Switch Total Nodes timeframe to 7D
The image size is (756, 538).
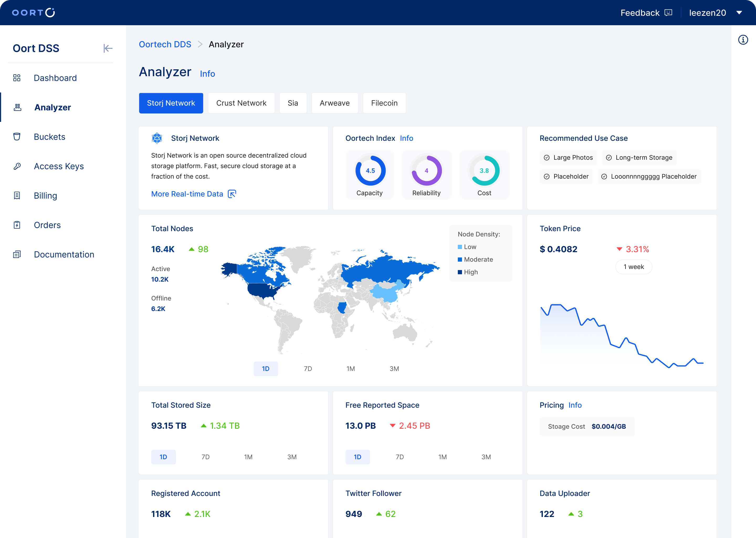[x=307, y=368]
